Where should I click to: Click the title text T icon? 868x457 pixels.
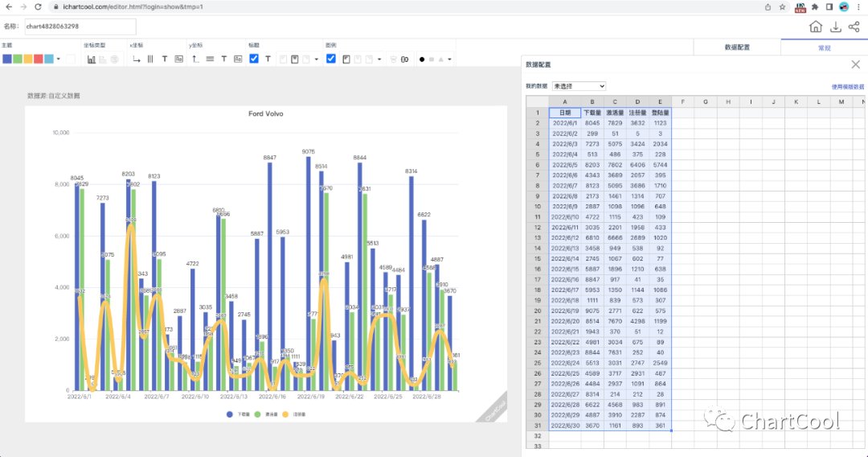268,59
